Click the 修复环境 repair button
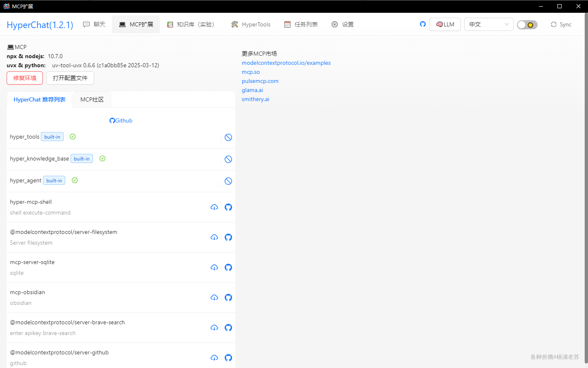 pyautogui.click(x=25, y=78)
